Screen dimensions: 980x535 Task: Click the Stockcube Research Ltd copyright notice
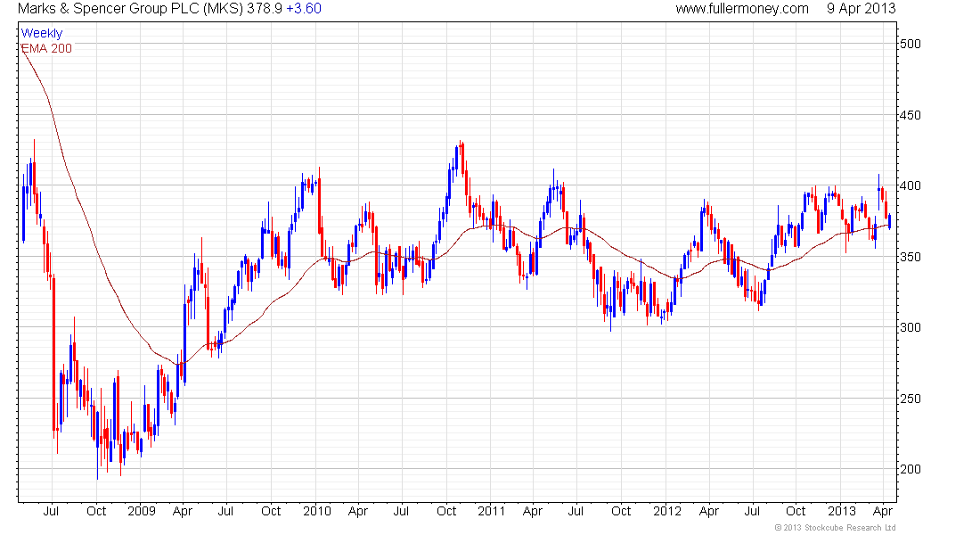[835, 528]
